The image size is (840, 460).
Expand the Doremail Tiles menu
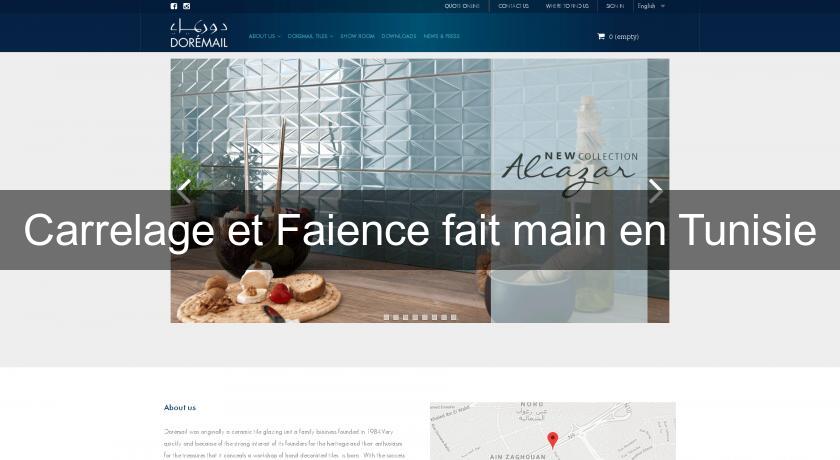(x=310, y=36)
